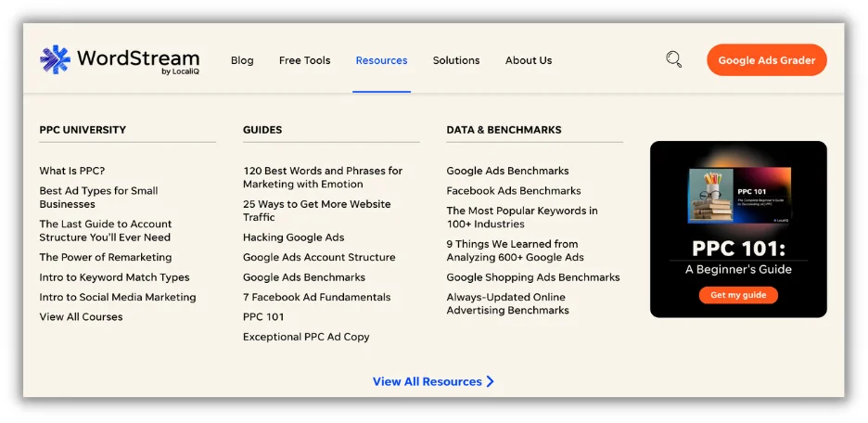
Task: Open Intro to Keyword Match Types
Action: click(x=114, y=277)
